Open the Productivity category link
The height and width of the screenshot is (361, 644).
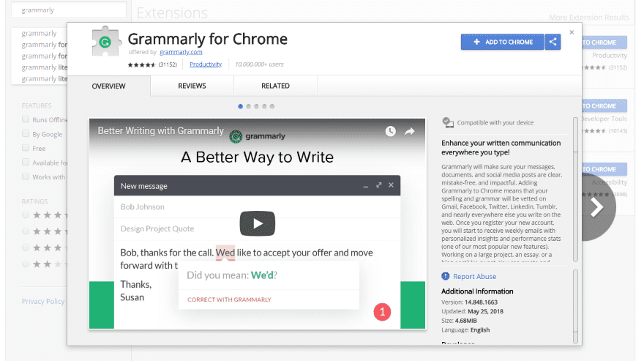pos(206,64)
